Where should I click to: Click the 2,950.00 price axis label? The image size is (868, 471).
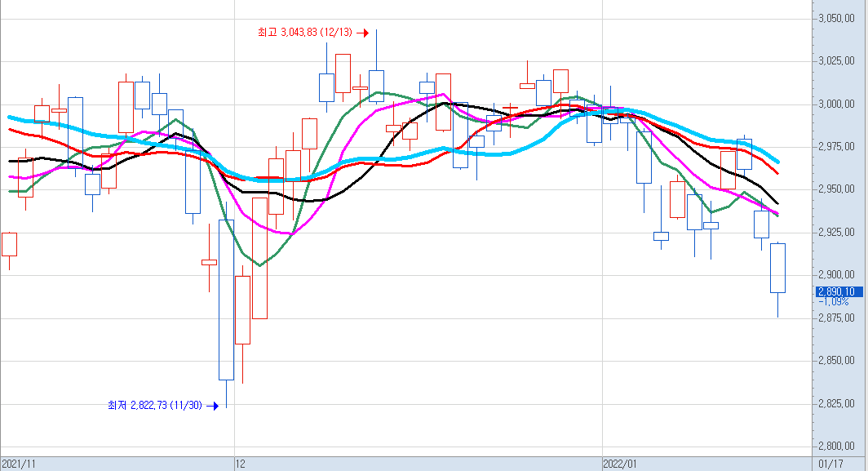(x=836, y=189)
